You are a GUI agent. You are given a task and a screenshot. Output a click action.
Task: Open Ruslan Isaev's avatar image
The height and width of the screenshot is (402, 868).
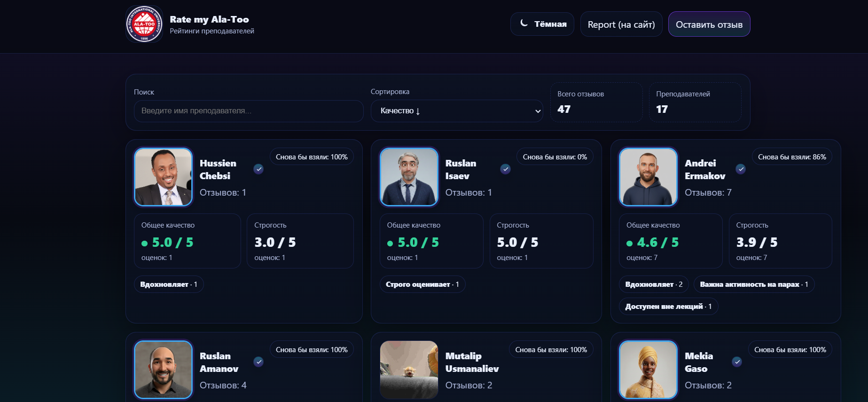[409, 177]
